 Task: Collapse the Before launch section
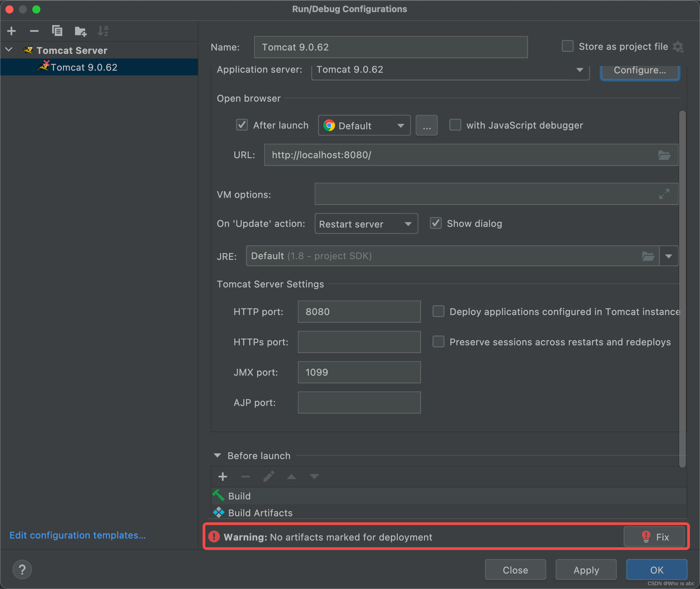(217, 455)
